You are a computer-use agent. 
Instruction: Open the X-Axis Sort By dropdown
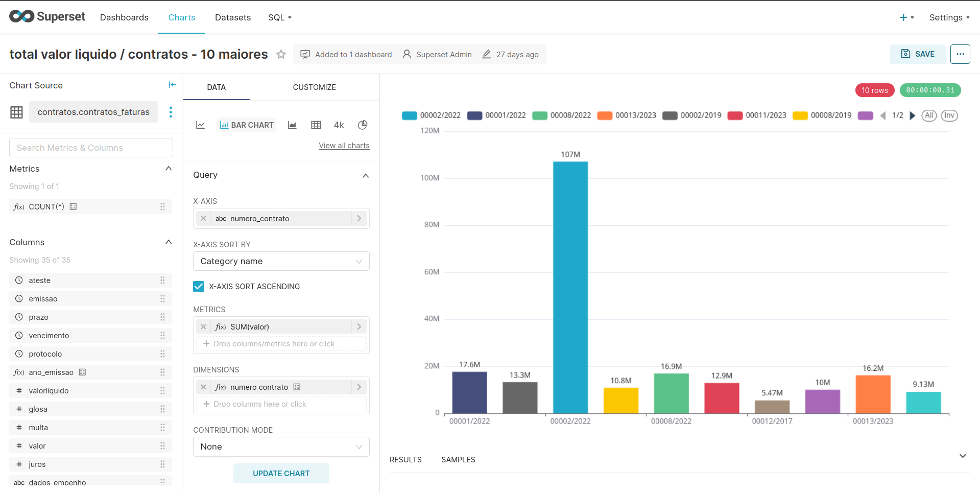[281, 261]
